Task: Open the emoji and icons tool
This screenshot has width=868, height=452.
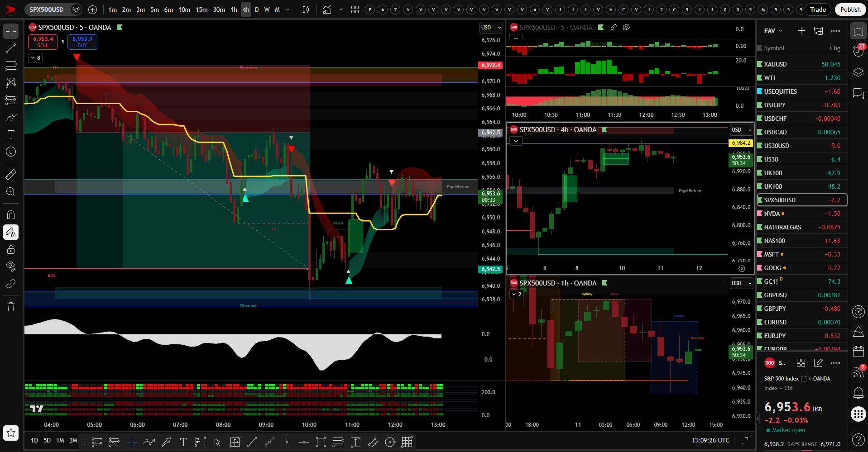Action: click(x=11, y=152)
